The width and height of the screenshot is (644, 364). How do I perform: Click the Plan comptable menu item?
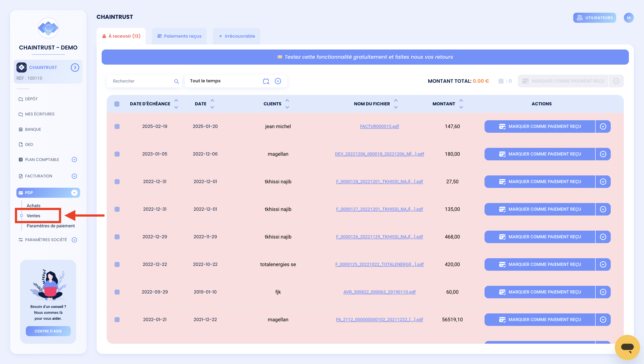tap(42, 159)
